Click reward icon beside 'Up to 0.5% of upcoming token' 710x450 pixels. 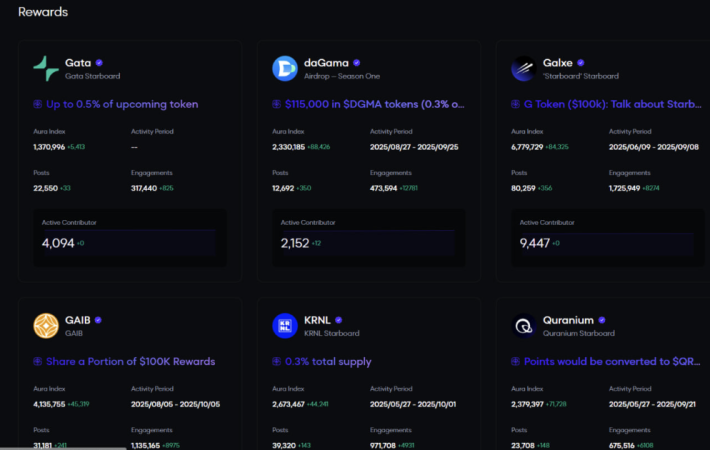pos(38,104)
